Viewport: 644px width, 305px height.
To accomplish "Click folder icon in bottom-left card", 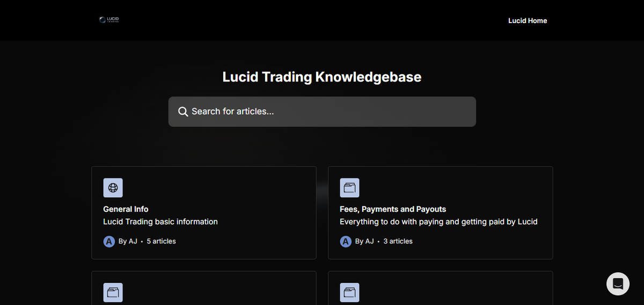I will coord(113,292).
